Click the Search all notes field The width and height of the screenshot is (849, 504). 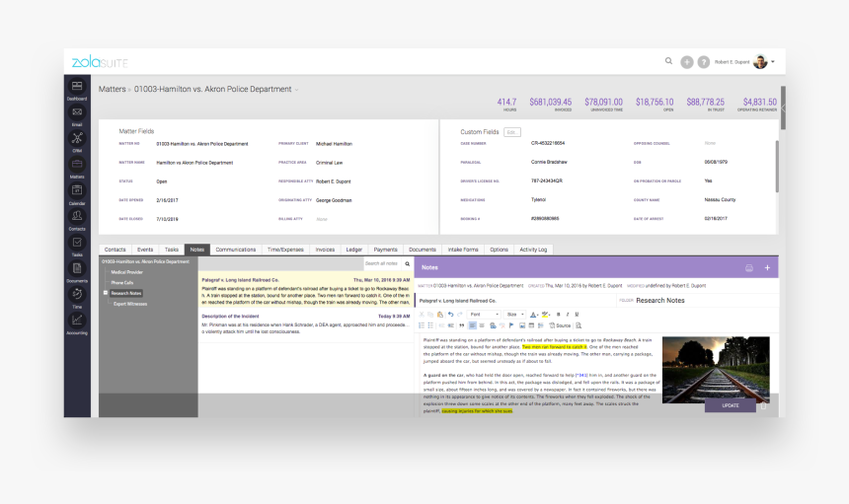[x=382, y=263]
